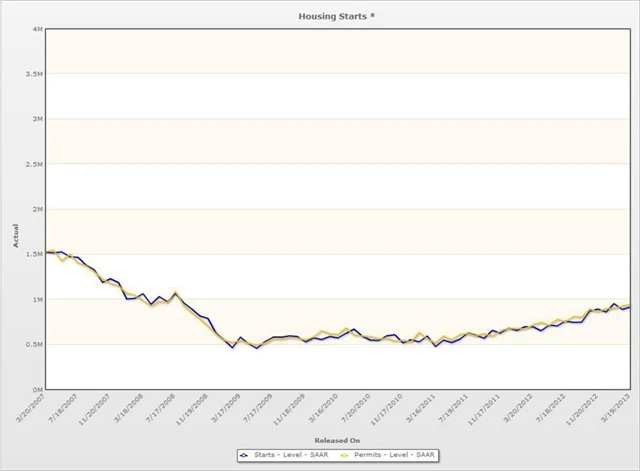
Task: Click the 11/18/2009 date label
Action: pos(289,409)
